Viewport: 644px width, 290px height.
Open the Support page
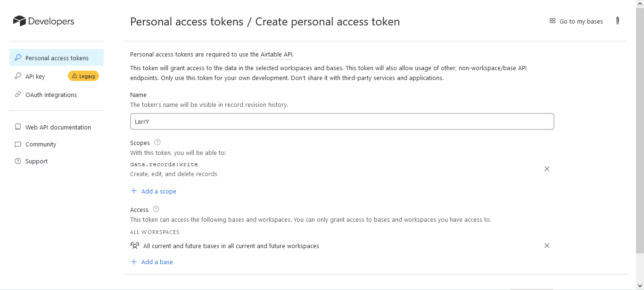click(x=36, y=161)
